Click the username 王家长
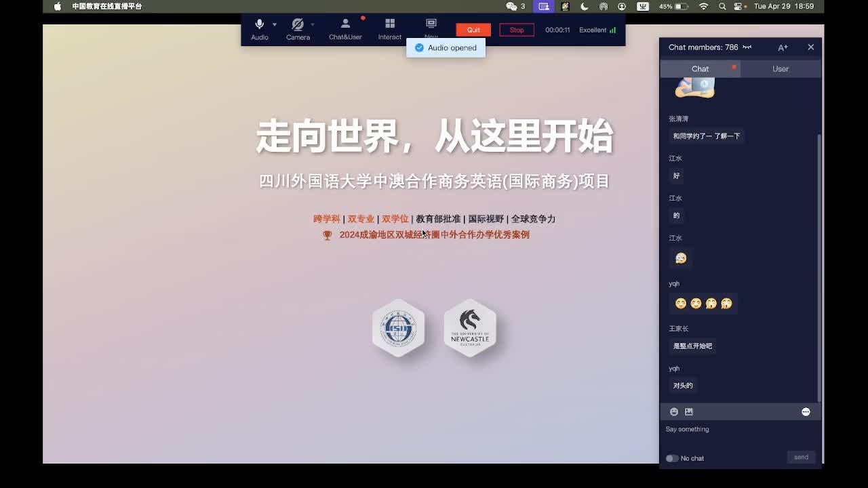The image size is (868, 488). pyautogui.click(x=678, y=329)
